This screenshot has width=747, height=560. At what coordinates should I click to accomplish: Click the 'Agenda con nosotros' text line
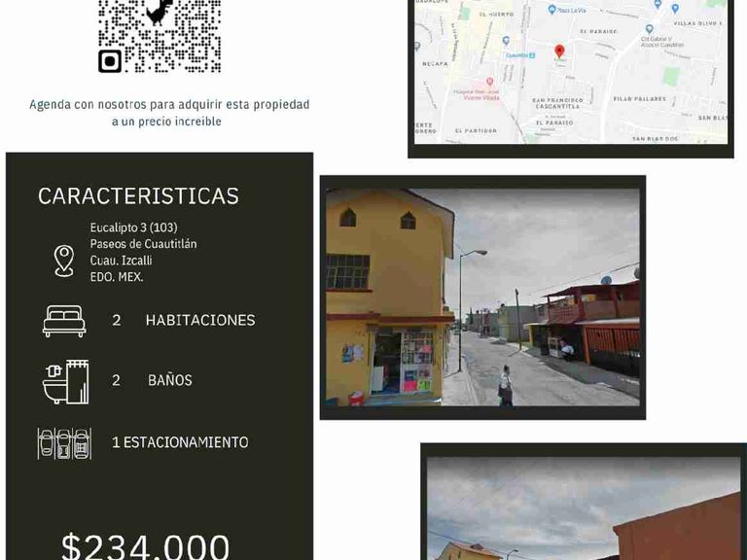tap(169, 104)
